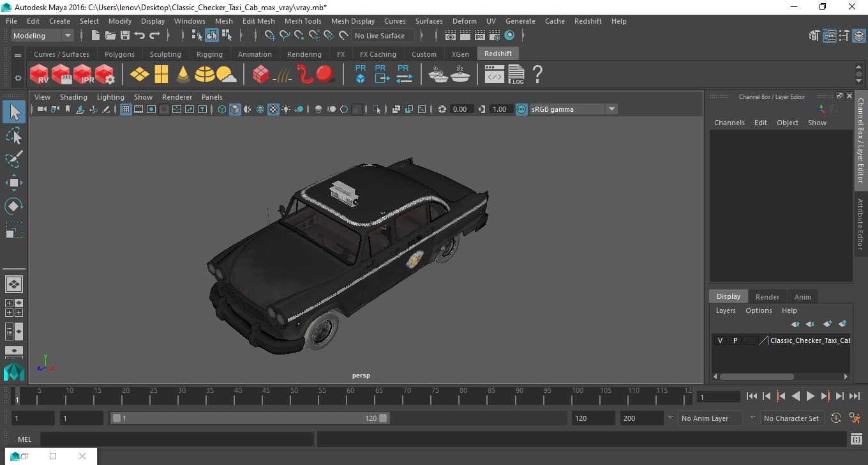Image resolution: width=868 pixels, height=465 pixels.
Task: Go to end of playback range
Action: 853,396
